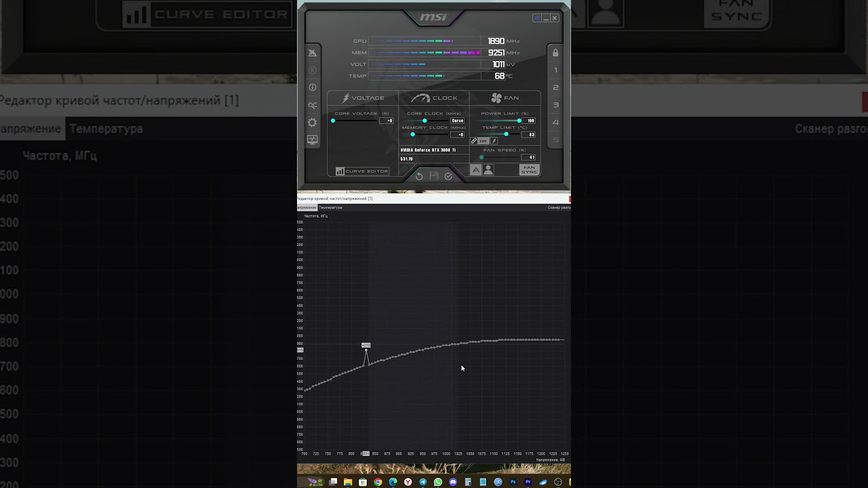Image resolution: width=868 pixels, height=488 pixels.
Task: Open WhatsApp from the taskbar
Action: 438,482
